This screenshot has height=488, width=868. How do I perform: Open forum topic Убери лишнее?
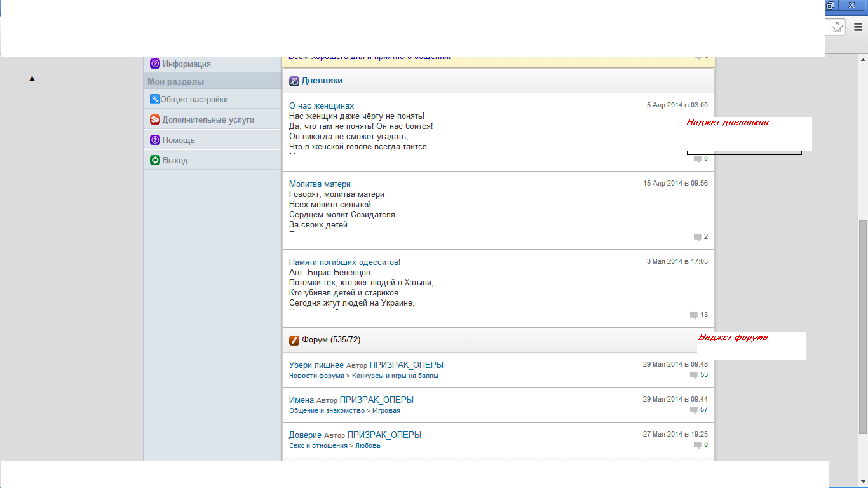316,365
